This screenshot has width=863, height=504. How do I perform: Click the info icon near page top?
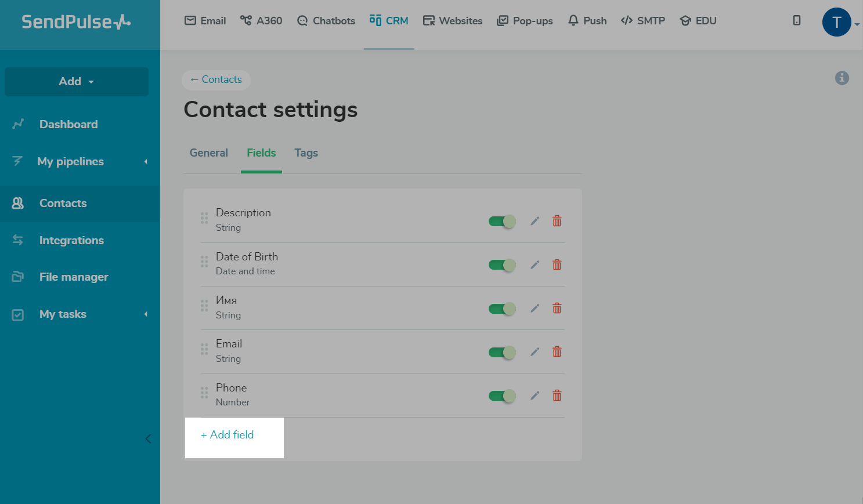coord(842,78)
